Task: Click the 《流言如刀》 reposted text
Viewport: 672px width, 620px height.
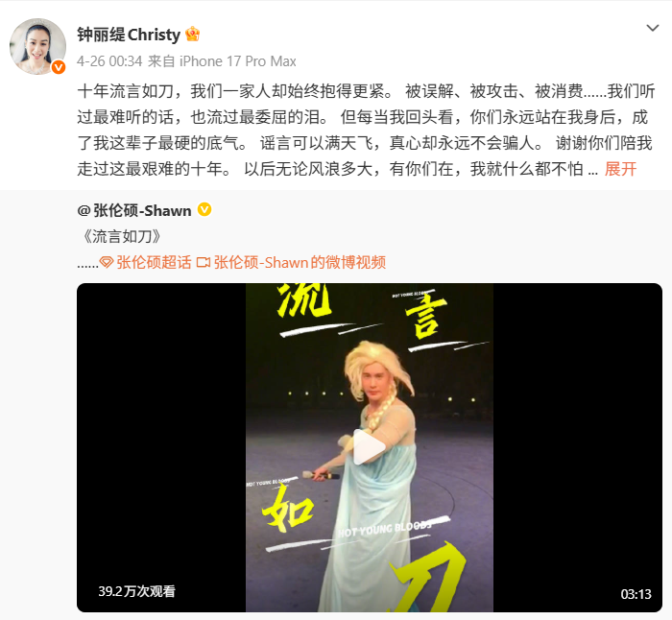Action: pos(122,236)
